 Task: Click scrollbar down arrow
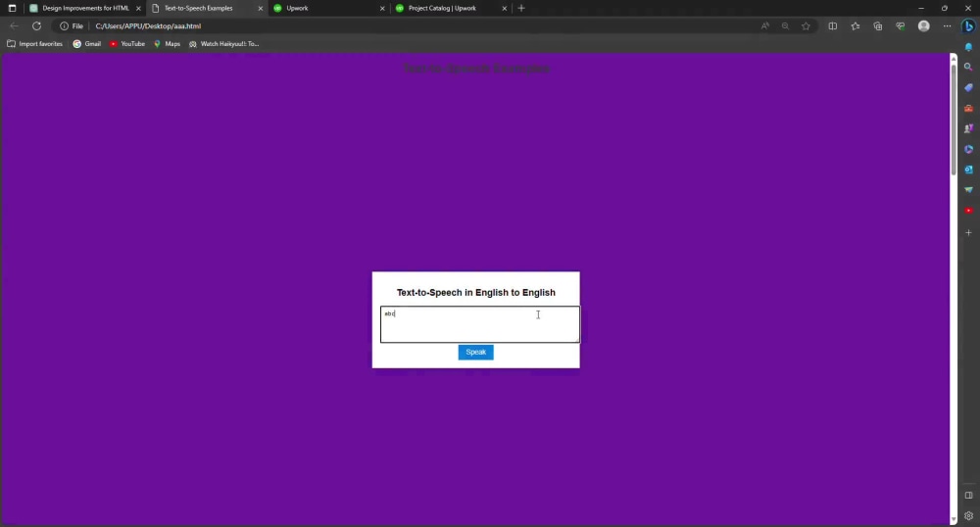pos(954,519)
